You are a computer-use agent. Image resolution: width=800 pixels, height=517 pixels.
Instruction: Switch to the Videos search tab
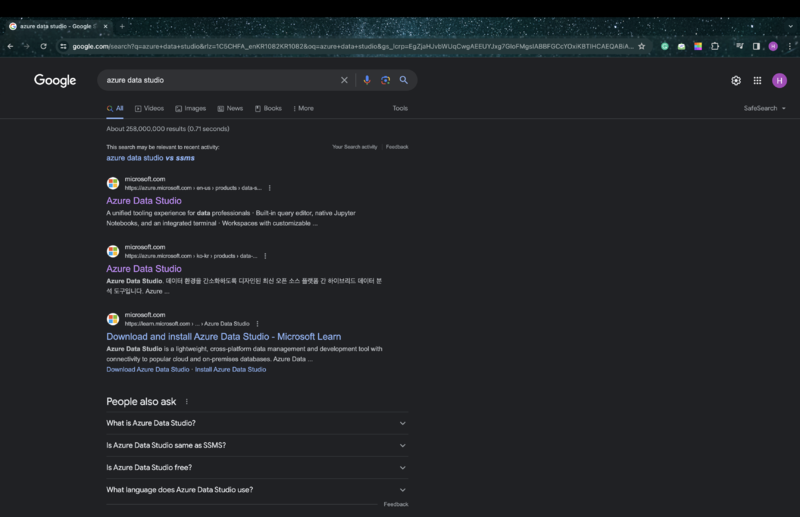pyautogui.click(x=148, y=108)
